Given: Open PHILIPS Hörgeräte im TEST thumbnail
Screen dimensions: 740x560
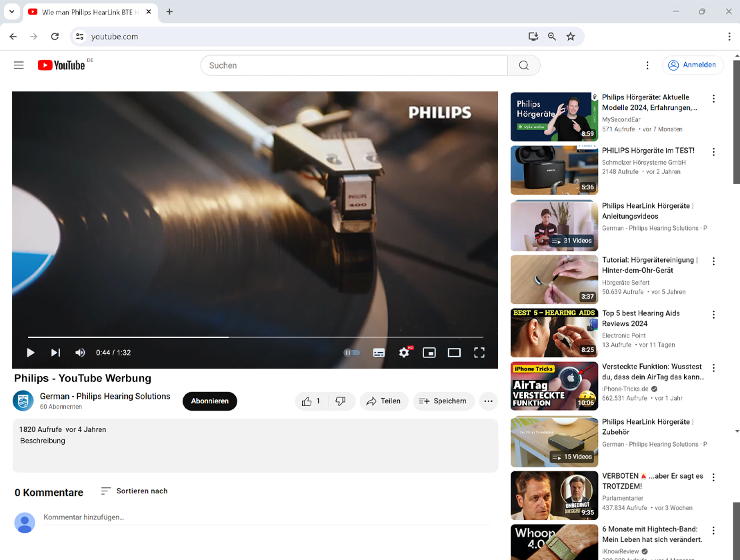Looking at the screenshot, I should point(554,170).
